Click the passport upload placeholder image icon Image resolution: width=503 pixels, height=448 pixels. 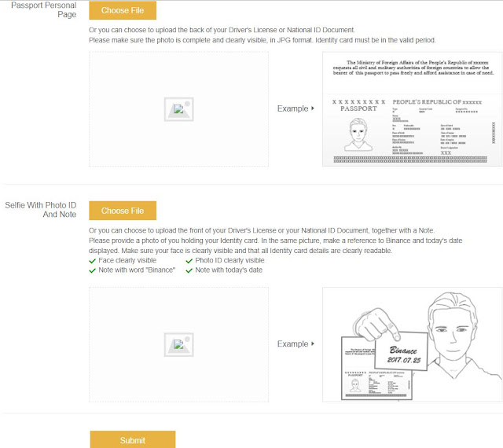(178, 109)
